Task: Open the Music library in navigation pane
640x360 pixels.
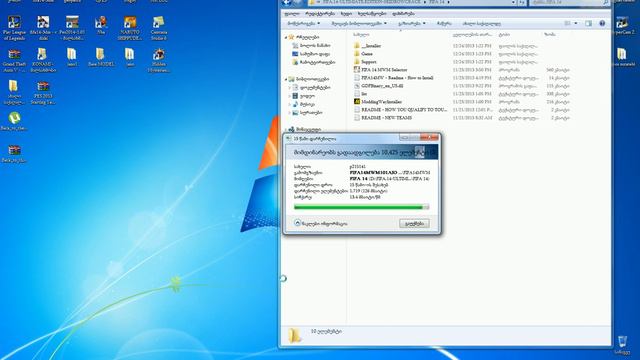Action: (303, 104)
